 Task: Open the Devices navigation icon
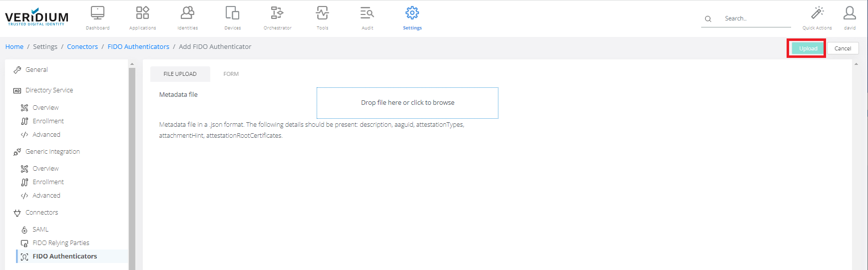[x=232, y=13]
